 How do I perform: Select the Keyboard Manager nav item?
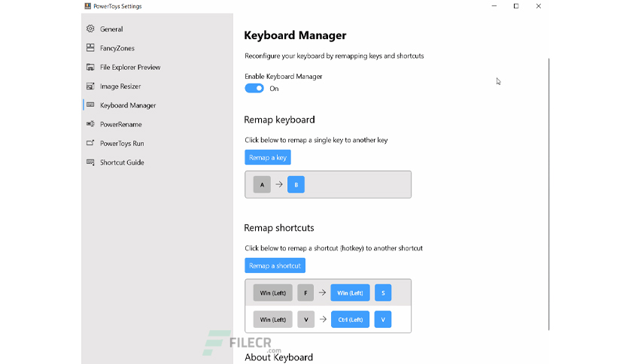(157, 105)
